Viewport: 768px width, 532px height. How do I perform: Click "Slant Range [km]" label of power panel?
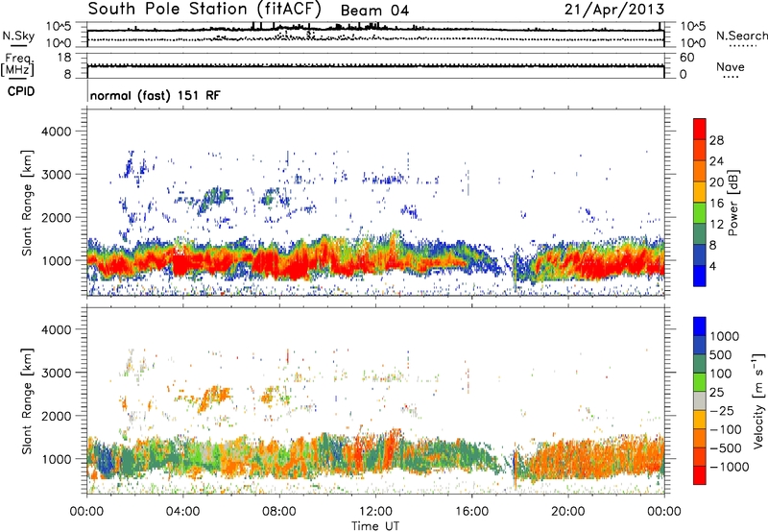[x=27, y=203]
